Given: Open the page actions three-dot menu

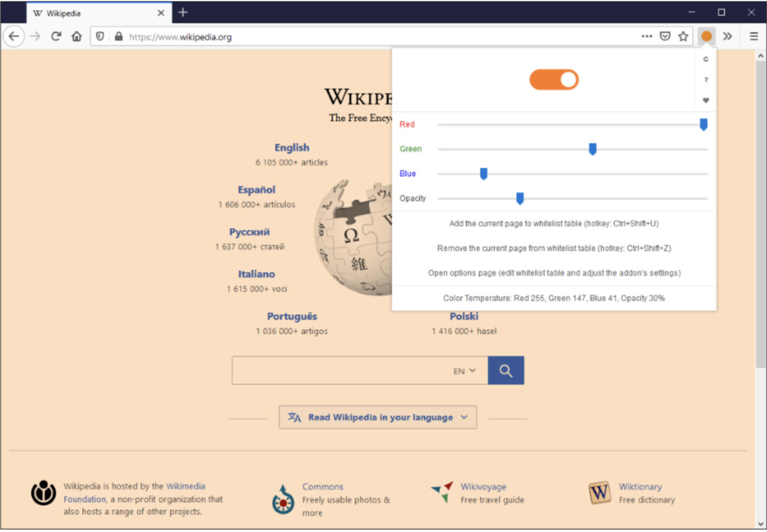Looking at the screenshot, I should coord(646,36).
